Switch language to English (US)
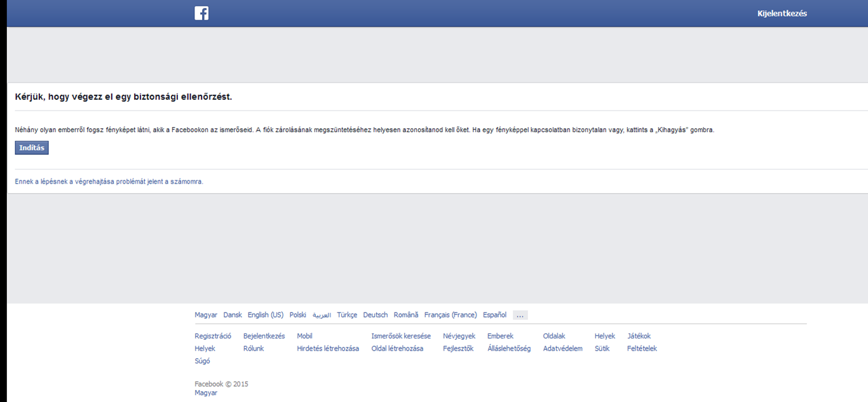Viewport: 868px width, 402px height. click(x=266, y=315)
